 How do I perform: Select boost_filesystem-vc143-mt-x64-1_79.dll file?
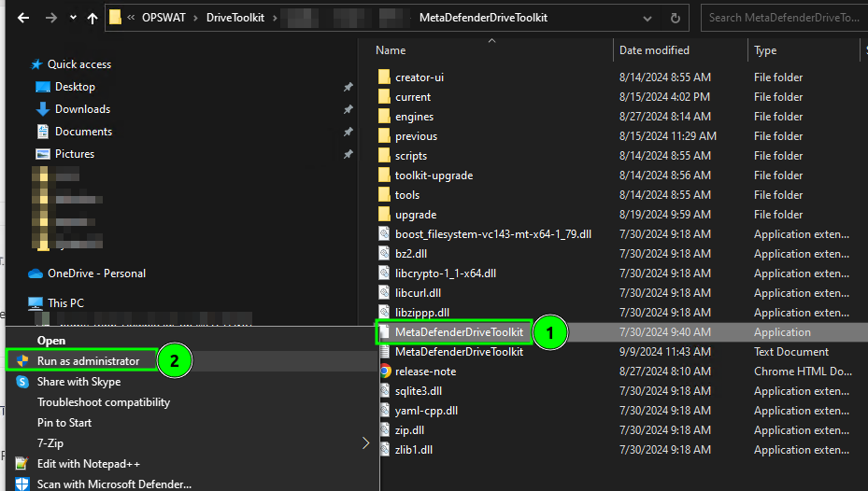click(x=493, y=234)
